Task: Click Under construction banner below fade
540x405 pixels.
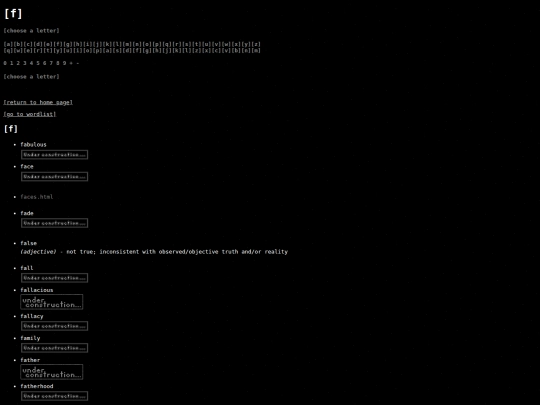Action: 54,223
